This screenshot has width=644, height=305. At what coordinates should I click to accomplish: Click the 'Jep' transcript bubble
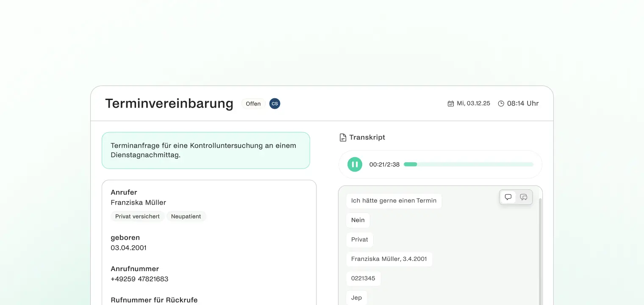356,297
